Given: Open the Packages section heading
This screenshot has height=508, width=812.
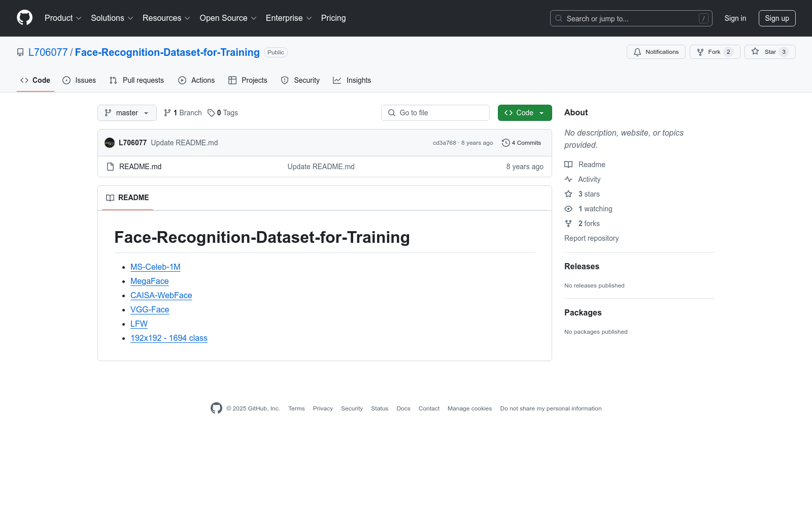Looking at the screenshot, I should point(583,312).
